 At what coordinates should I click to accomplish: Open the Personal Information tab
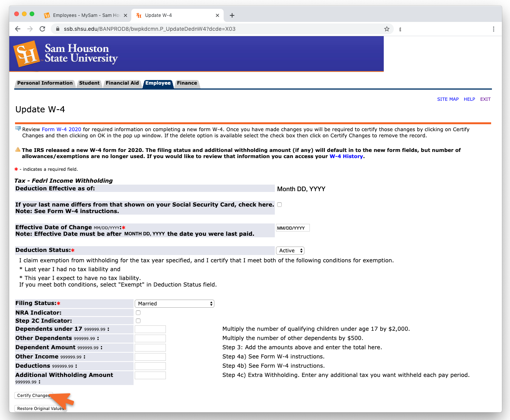point(45,83)
